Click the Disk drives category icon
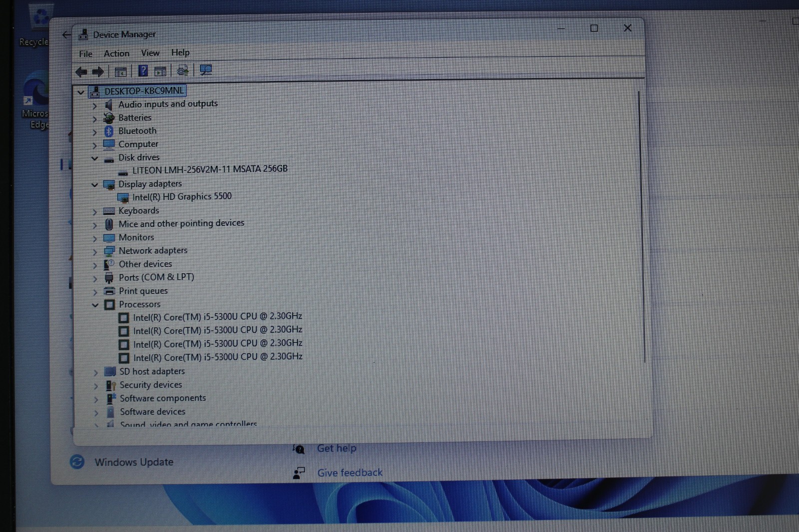This screenshot has width=799, height=532. coord(109,160)
